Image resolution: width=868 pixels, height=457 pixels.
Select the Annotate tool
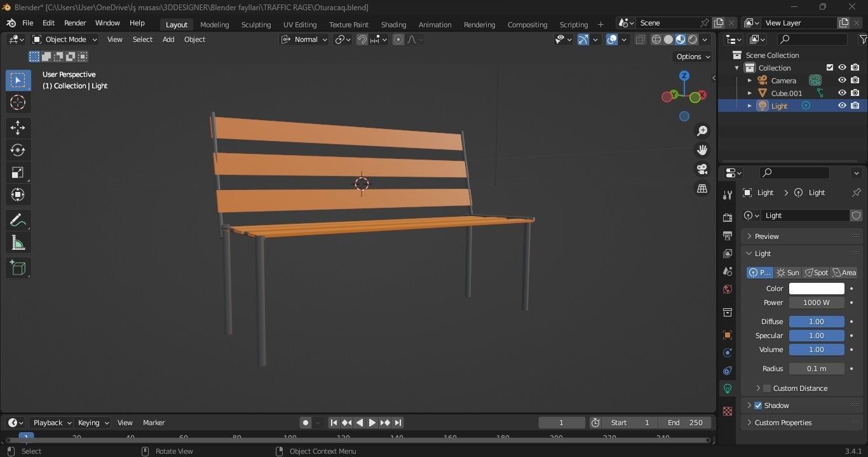click(18, 220)
